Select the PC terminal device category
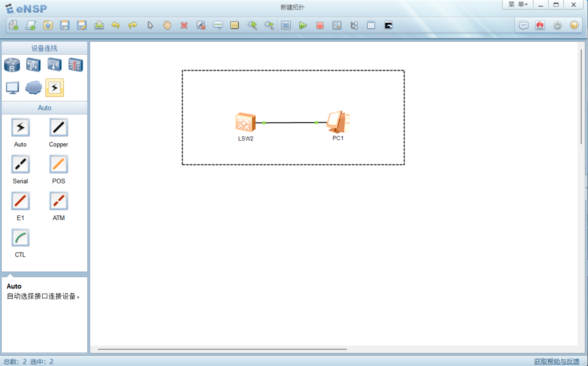Viewport: 588px width, 366px height. 12,88
